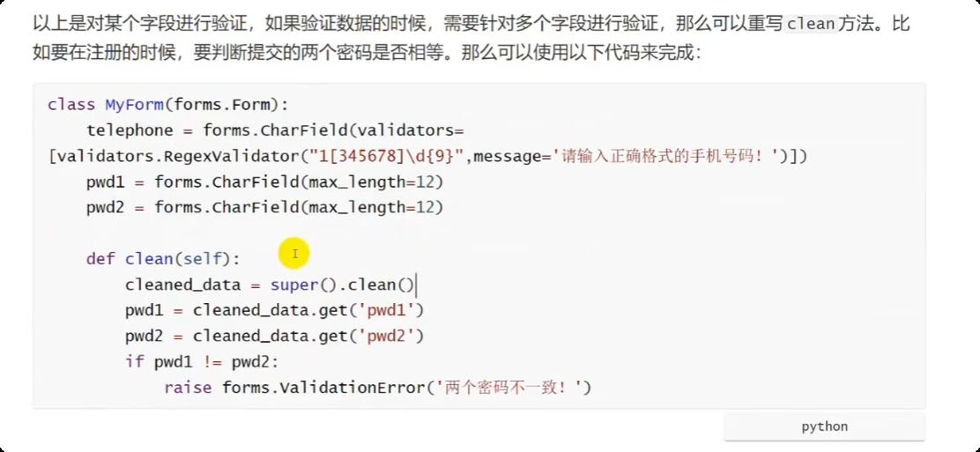Click "cleaned_data.get('pwd1')" in the code
This screenshot has width=980, height=452.
[x=308, y=310]
